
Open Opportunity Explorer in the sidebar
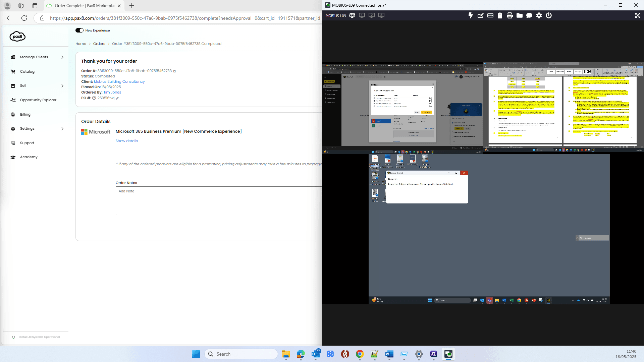38,100
